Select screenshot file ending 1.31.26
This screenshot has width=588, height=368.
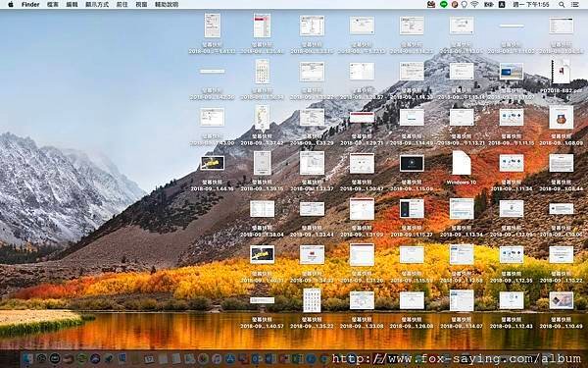pos(362,254)
